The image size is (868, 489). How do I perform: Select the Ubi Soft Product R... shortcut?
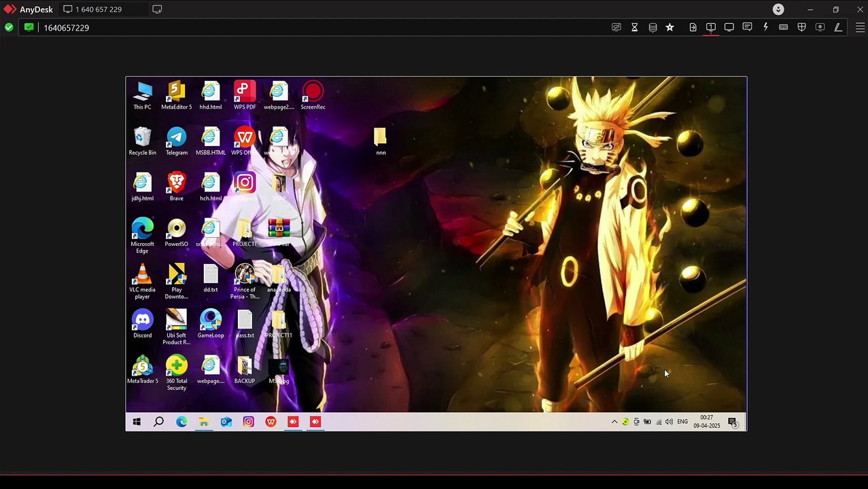pyautogui.click(x=177, y=327)
